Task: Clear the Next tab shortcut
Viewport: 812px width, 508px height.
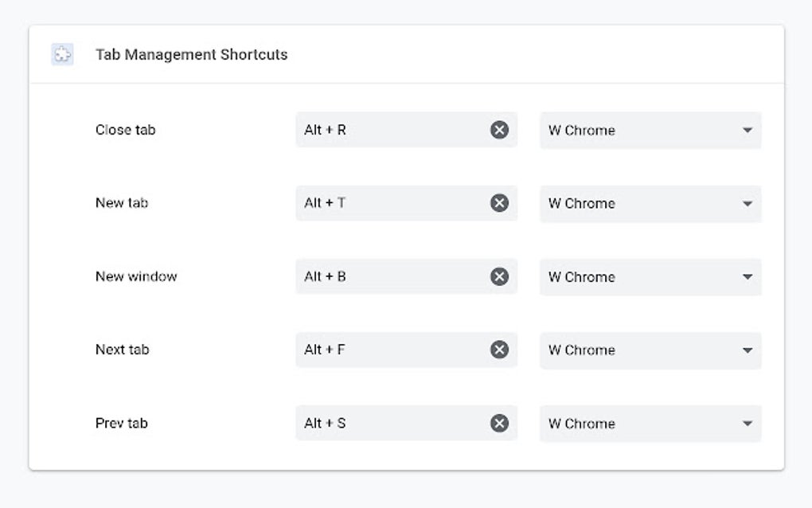Action: coord(499,350)
